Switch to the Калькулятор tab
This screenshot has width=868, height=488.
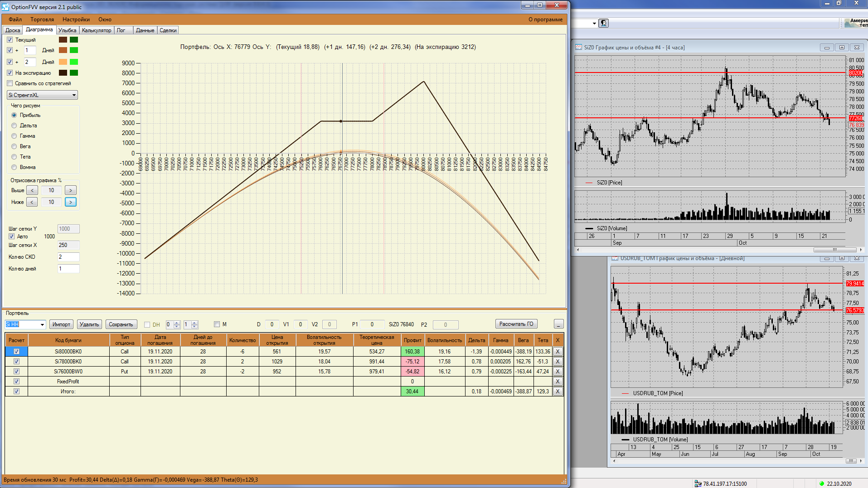(97, 30)
